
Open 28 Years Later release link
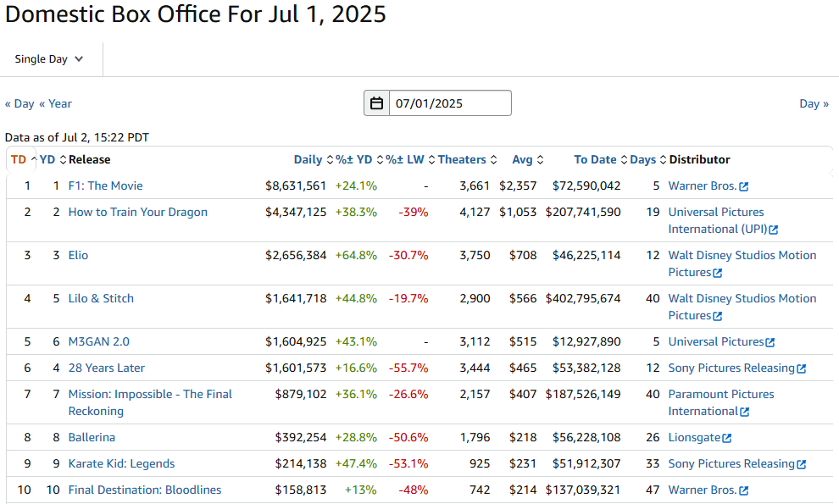coord(106,368)
